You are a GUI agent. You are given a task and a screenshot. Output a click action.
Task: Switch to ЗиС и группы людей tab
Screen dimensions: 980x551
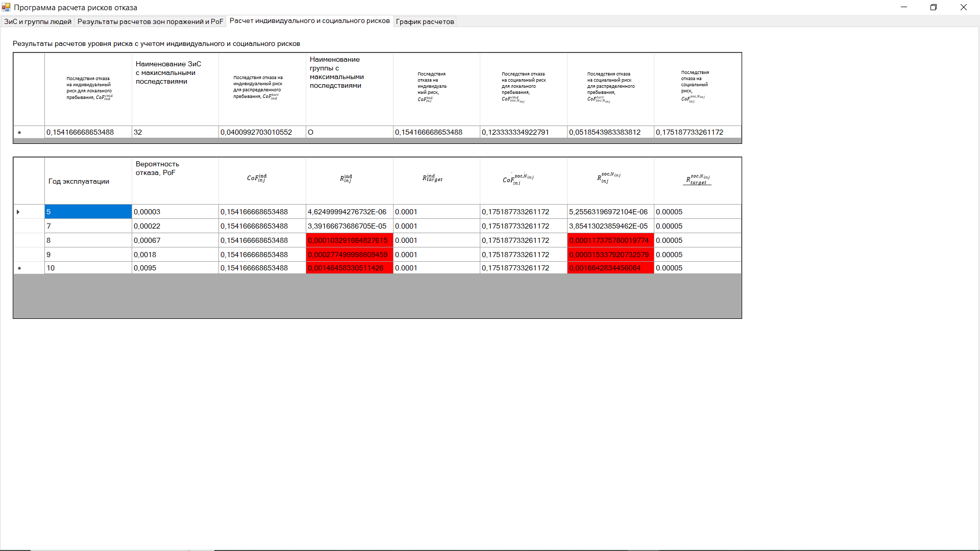[38, 21]
